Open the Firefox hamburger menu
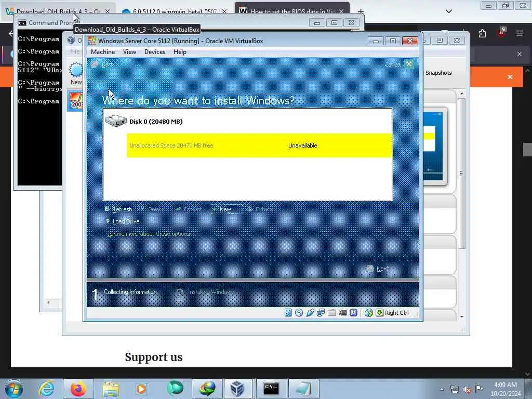 [x=520, y=33]
